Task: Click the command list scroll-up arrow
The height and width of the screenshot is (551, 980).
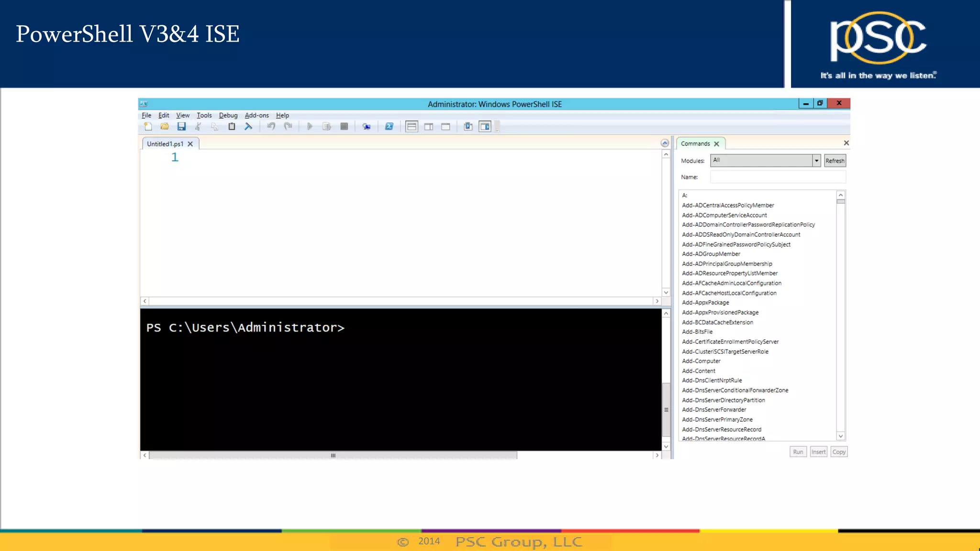Action: point(841,195)
